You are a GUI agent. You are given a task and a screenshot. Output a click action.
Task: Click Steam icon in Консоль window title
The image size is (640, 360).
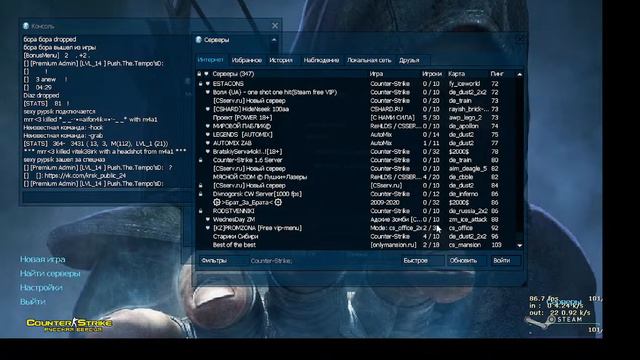click(26, 26)
